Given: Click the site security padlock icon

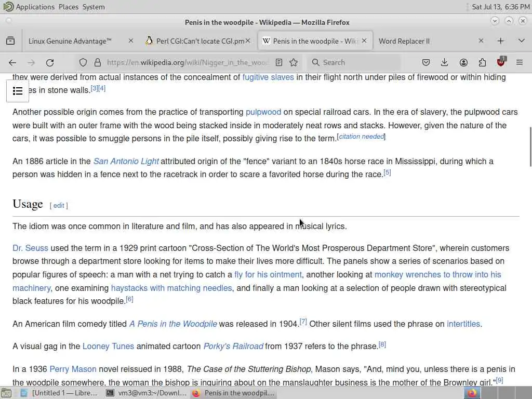Looking at the screenshot, I should coord(98,62).
